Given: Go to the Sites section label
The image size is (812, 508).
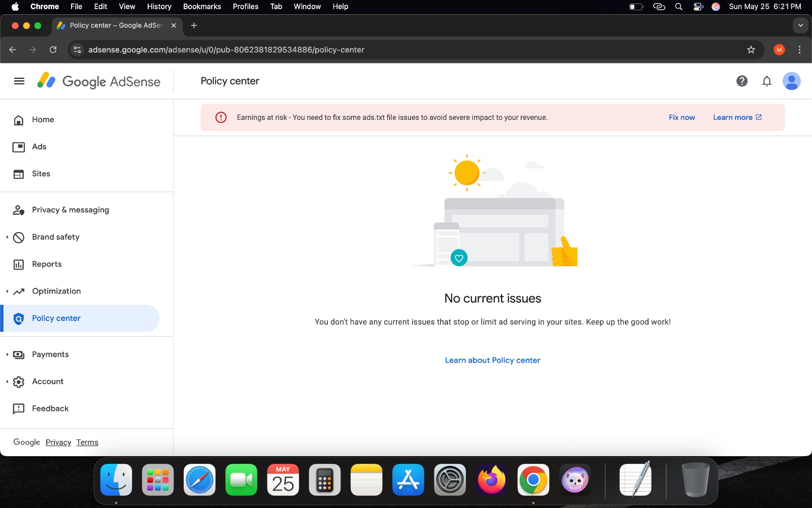Looking at the screenshot, I should pos(41,174).
